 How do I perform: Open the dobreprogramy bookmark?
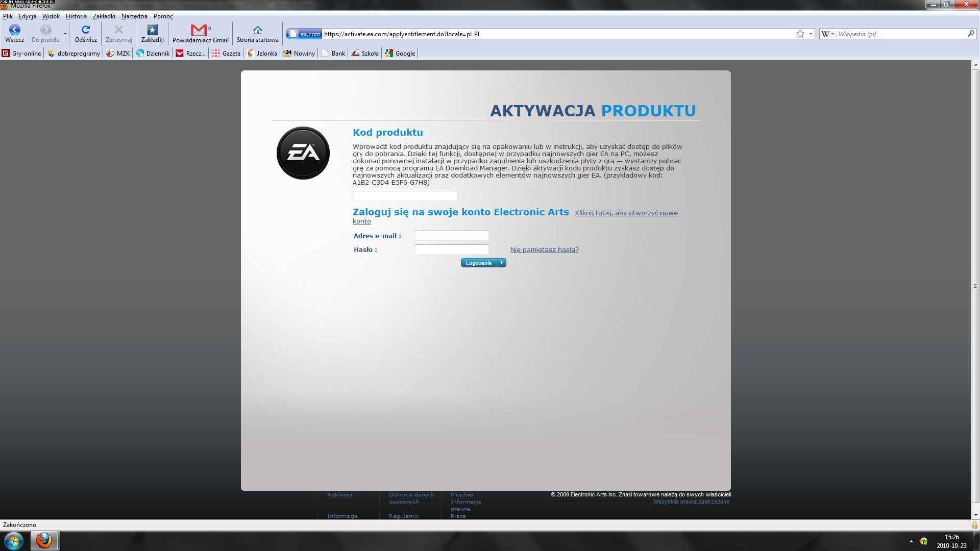coord(73,53)
